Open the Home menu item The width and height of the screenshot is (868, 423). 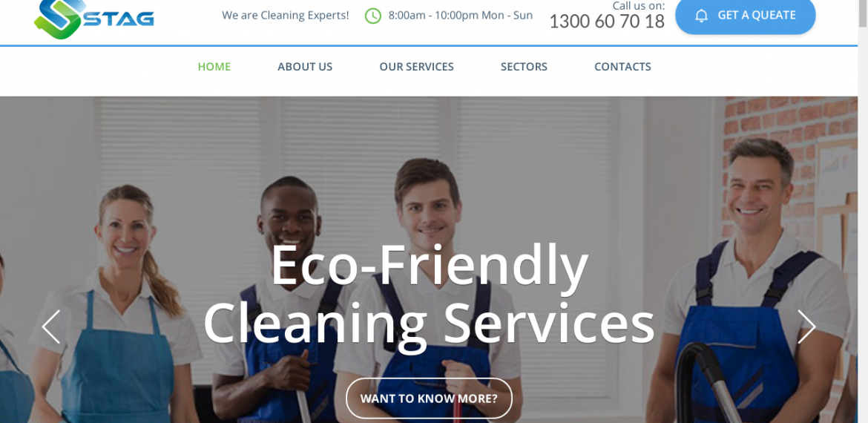coord(214,67)
